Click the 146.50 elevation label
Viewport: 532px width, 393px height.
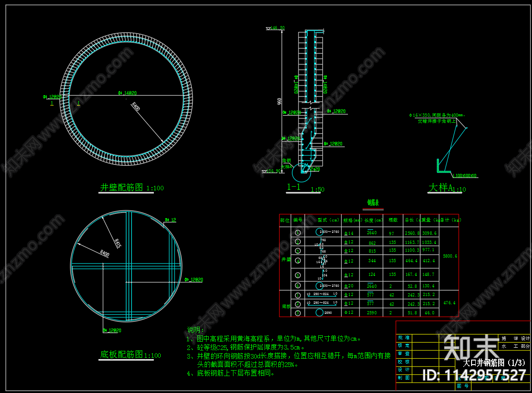coord(277,28)
